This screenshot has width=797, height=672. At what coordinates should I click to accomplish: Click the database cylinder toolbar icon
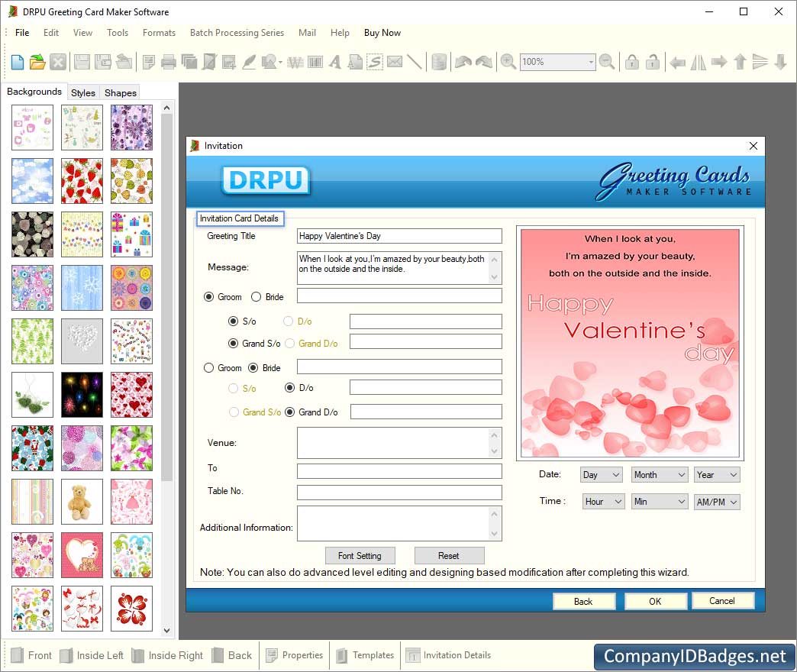[x=439, y=62]
